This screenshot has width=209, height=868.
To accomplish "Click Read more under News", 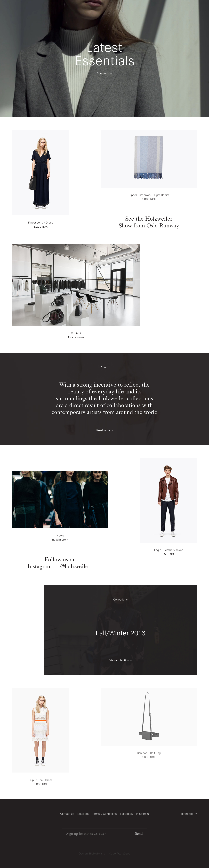I will pos(60,539).
